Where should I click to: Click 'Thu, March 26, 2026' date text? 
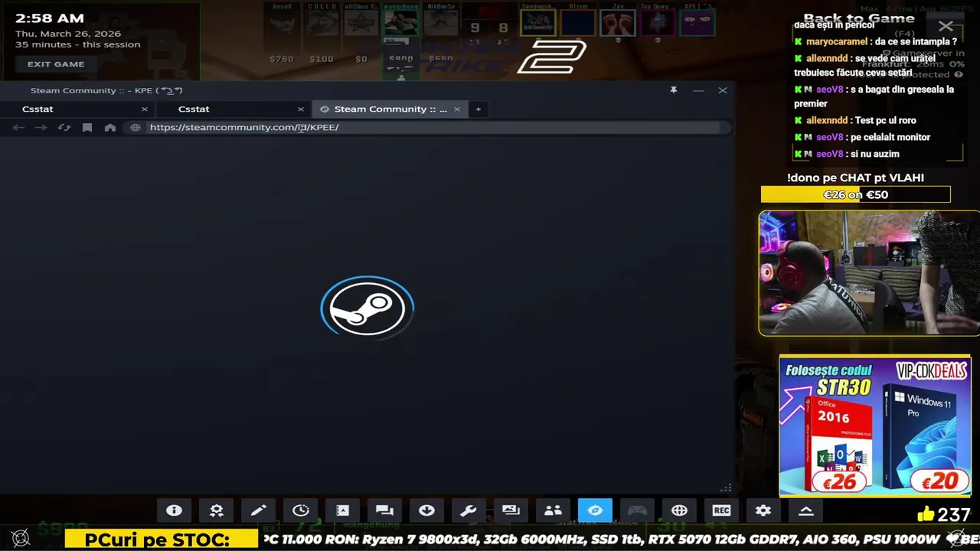[68, 34]
